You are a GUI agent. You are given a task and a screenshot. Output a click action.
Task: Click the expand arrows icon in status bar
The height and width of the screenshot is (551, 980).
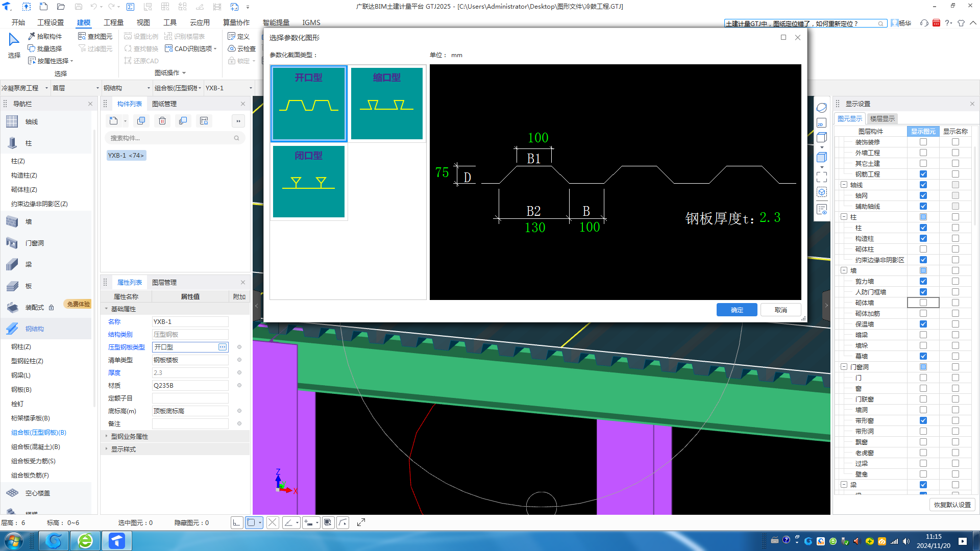pos(361,522)
